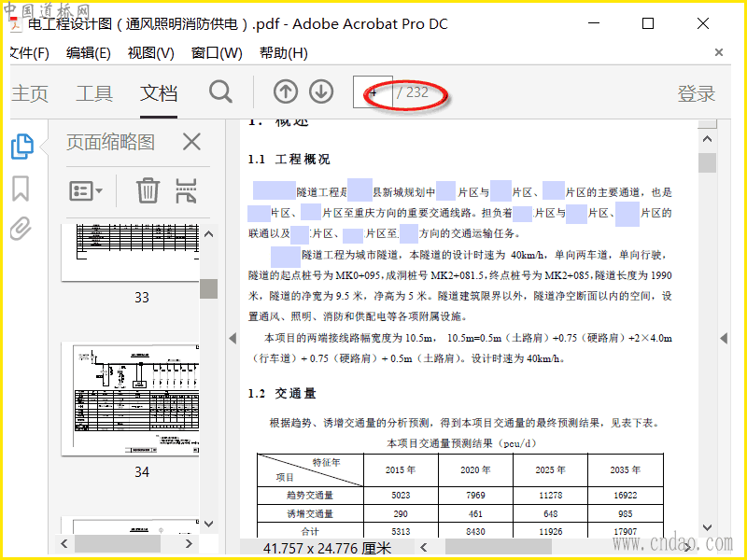747x560 pixels.
Task: Delete selected pages with trash icon
Action: (x=148, y=190)
